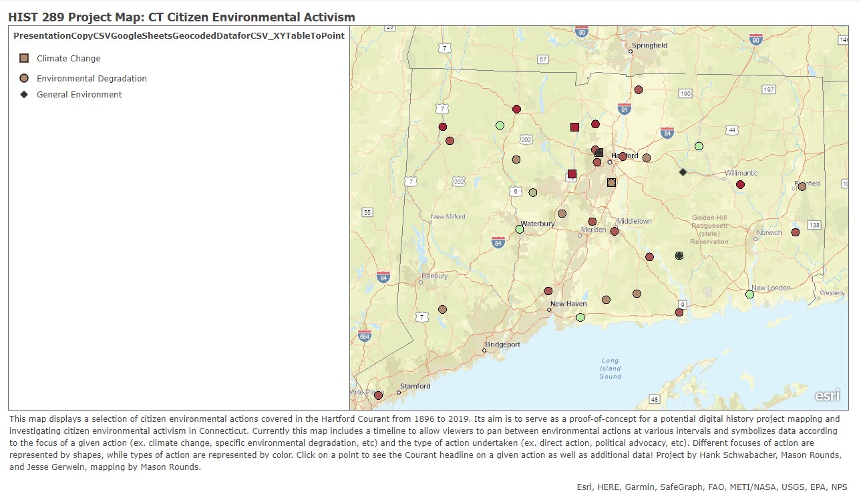Click the circle marker left of Stamford
This screenshot has width=861, height=504.
click(378, 395)
